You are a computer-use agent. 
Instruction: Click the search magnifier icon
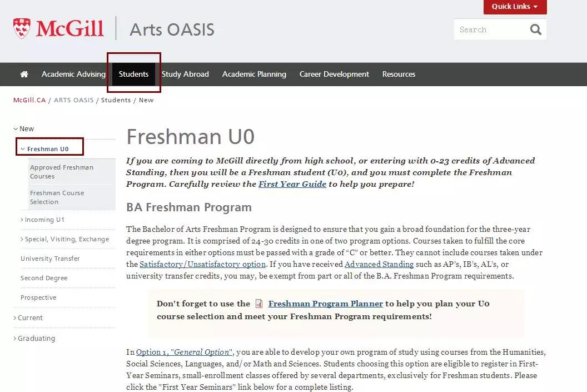click(x=536, y=29)
